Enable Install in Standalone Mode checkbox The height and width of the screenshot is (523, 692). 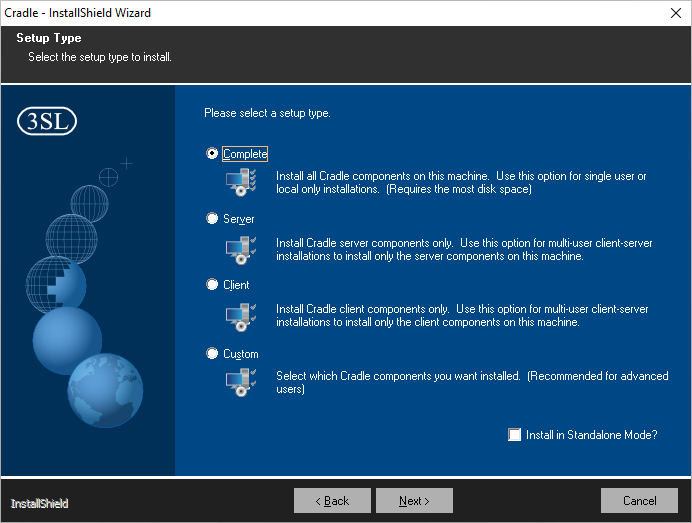coord(515,435)
